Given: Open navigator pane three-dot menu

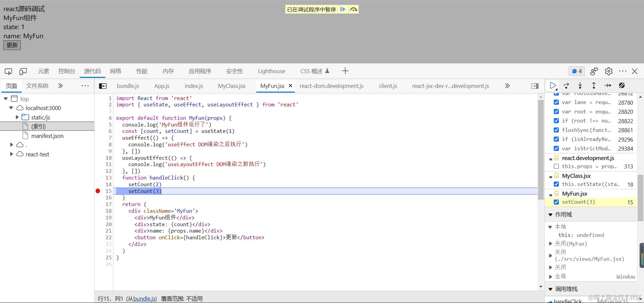Looking at the screenshot, I should (85, 86).
